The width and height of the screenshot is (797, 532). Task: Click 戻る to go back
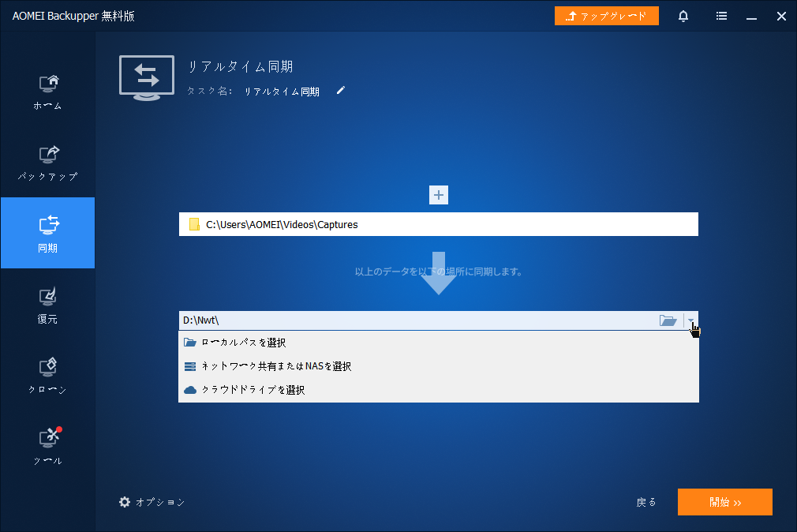pyautogui.click(x=646, y=502)
